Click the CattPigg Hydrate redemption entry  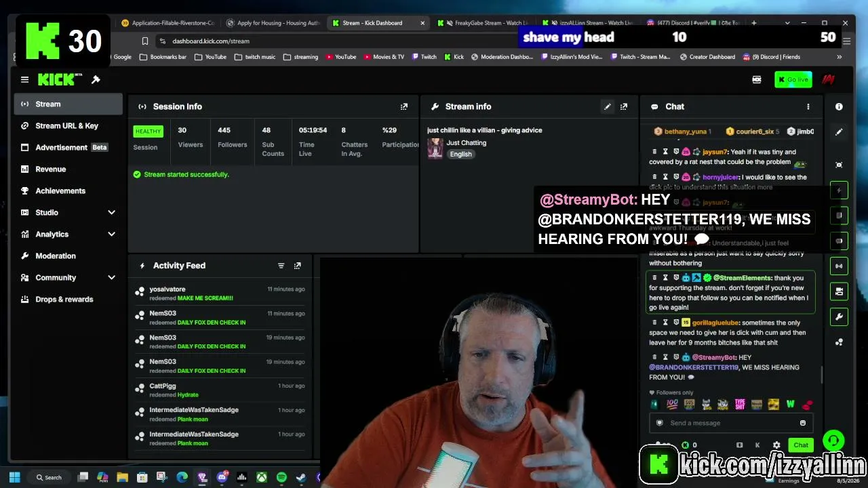coord(220,390)
